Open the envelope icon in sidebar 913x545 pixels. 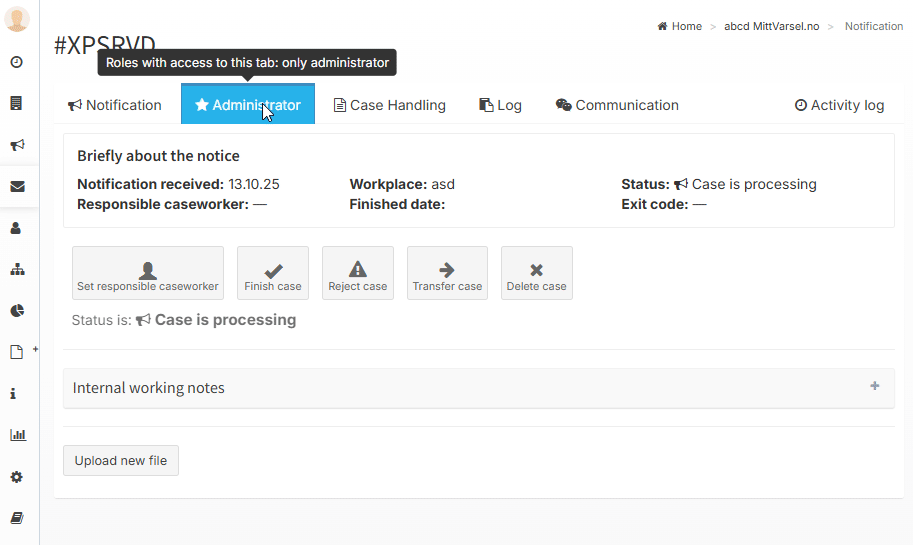[17, 186]
